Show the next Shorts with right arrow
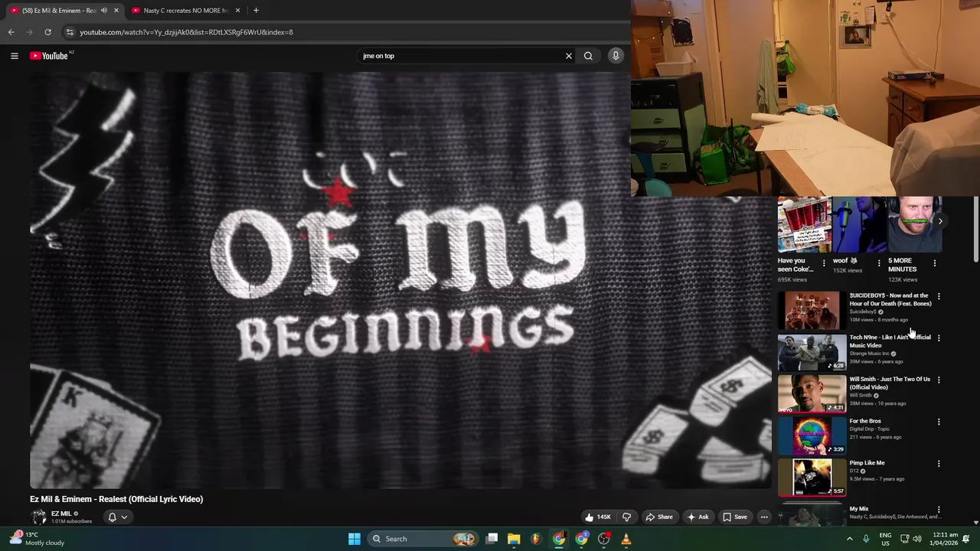 tap(940, 221)
